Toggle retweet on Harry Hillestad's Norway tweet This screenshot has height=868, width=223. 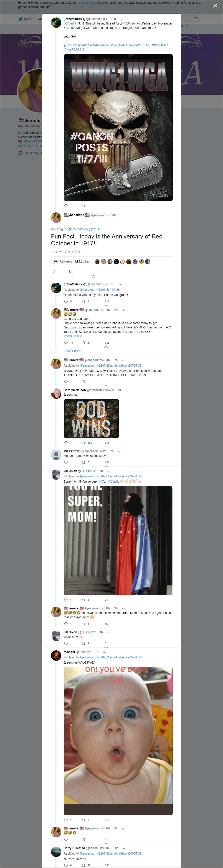tap(83, 865)
